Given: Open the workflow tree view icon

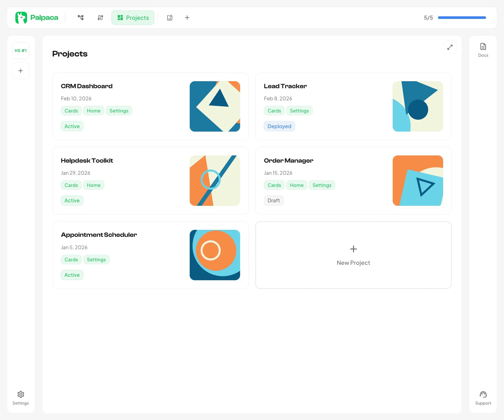Looking at the screenshot, I should tap(81, 17).
